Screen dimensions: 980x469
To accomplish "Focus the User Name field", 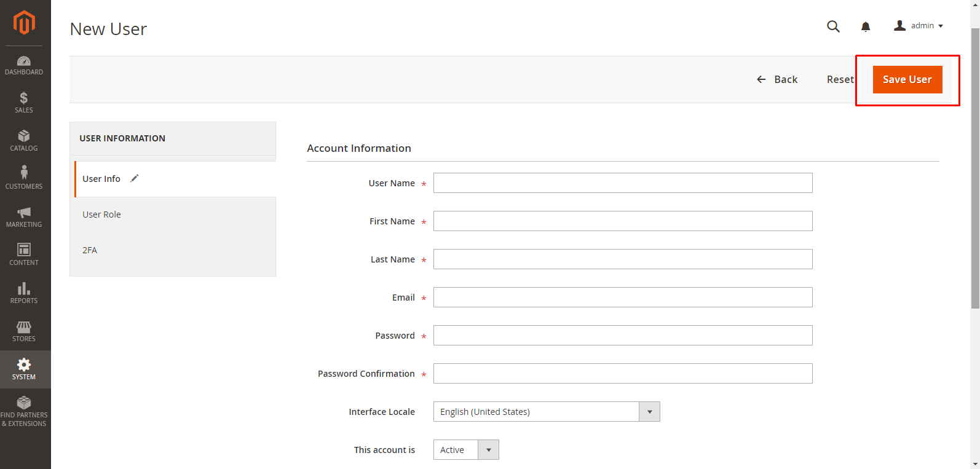I will (x=623, y=183).
